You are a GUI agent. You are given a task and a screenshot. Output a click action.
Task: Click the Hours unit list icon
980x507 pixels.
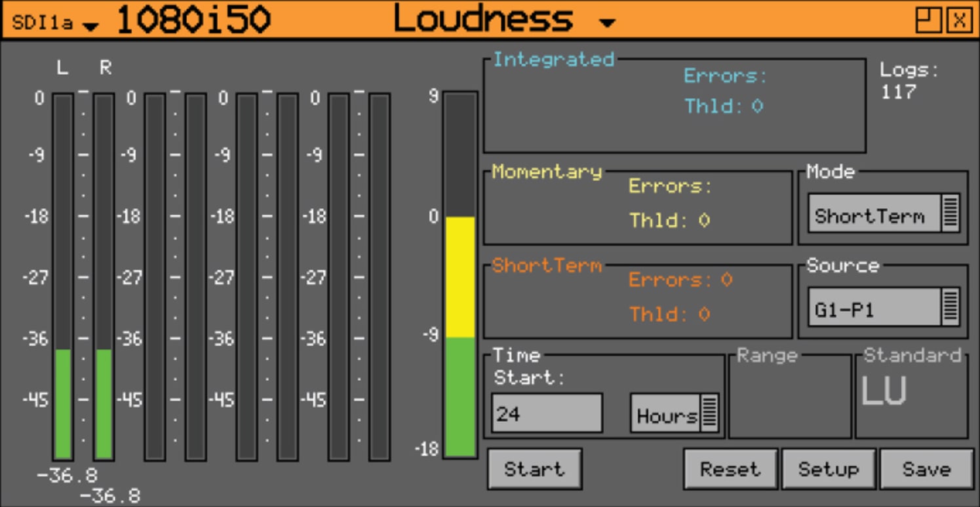tap(711, 412)
